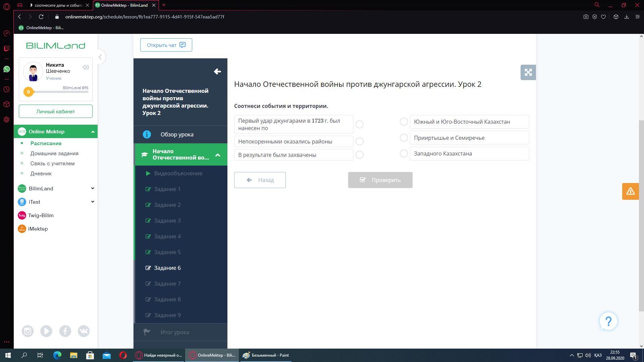Image resolution: width=644 pixels, height=362 pixels.
Task: Select radio for Западного Казахстана
Action: coord(404,154)
